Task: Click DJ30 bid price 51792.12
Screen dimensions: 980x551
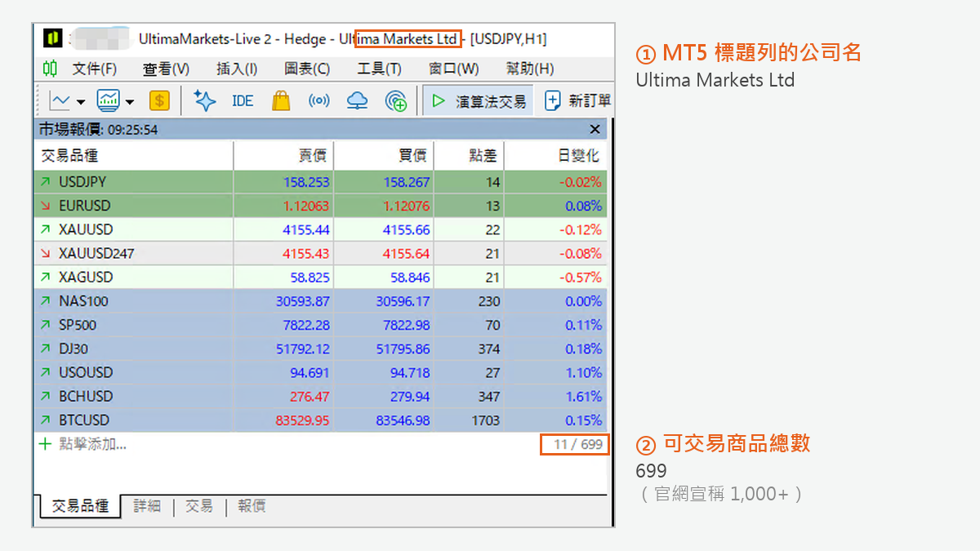Action: pos(303,349)
